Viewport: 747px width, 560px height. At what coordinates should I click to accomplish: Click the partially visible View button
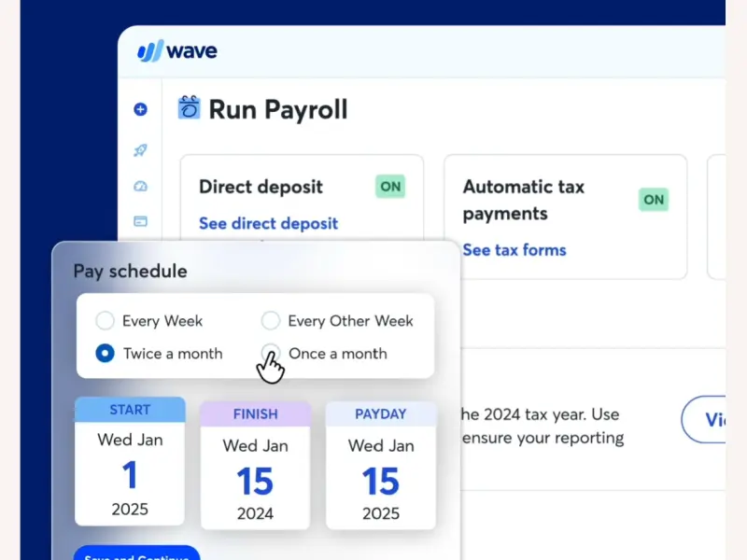point(707,420)
